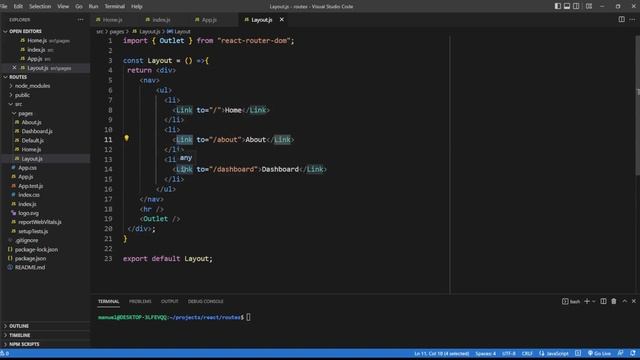Screen dimensions: 640x360
Task: Select the bash terminal entry
Action: 571,301
